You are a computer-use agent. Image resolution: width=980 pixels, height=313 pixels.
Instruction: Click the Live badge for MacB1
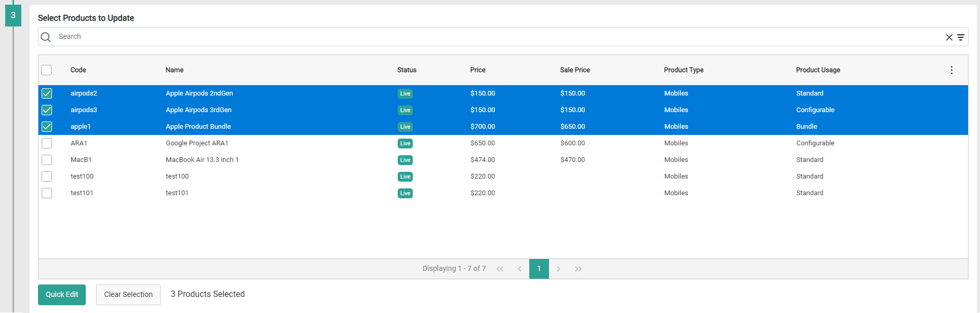point(405,160)
